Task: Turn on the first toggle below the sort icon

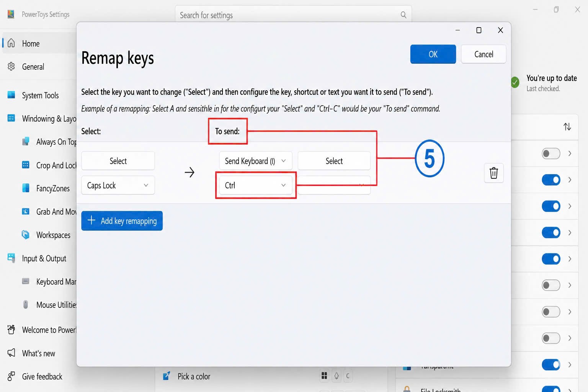Action: 551,154
